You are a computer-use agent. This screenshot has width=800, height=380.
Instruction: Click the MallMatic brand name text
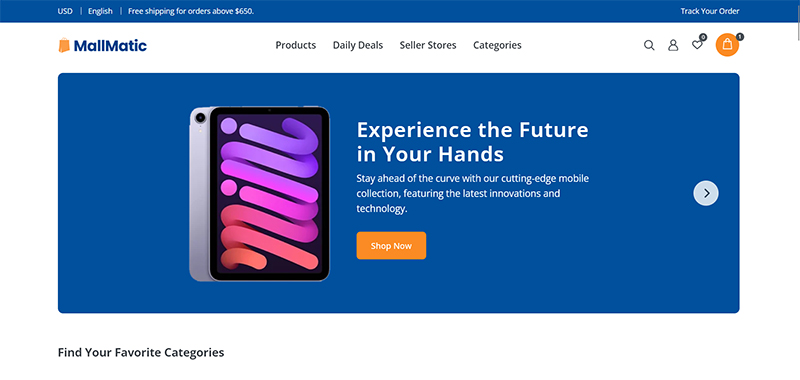(x=110, y=46)
